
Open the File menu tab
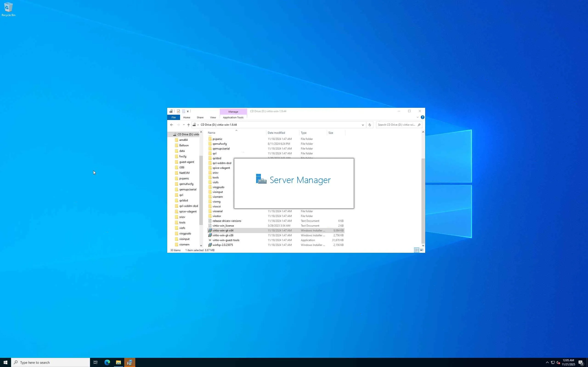pyautogui.click(x=173, y=117)
